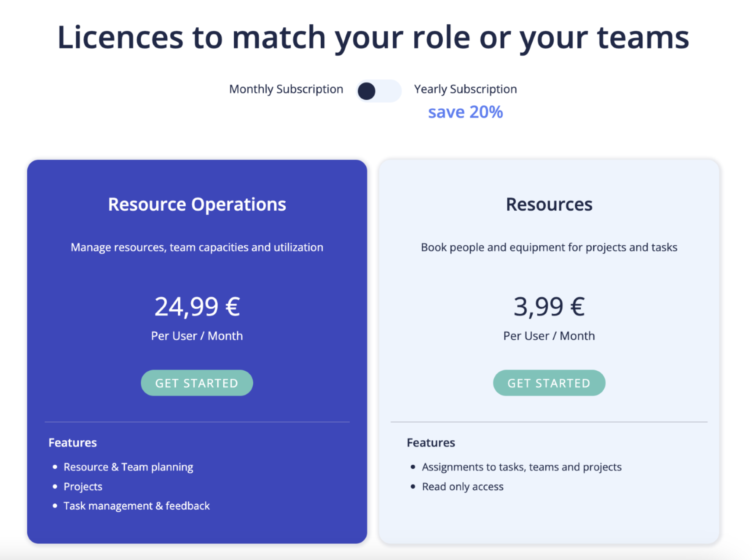The height and width of the screenshot is (560, 752).
Task: Click the "Licences to match your role" headline
Action: 373,38
